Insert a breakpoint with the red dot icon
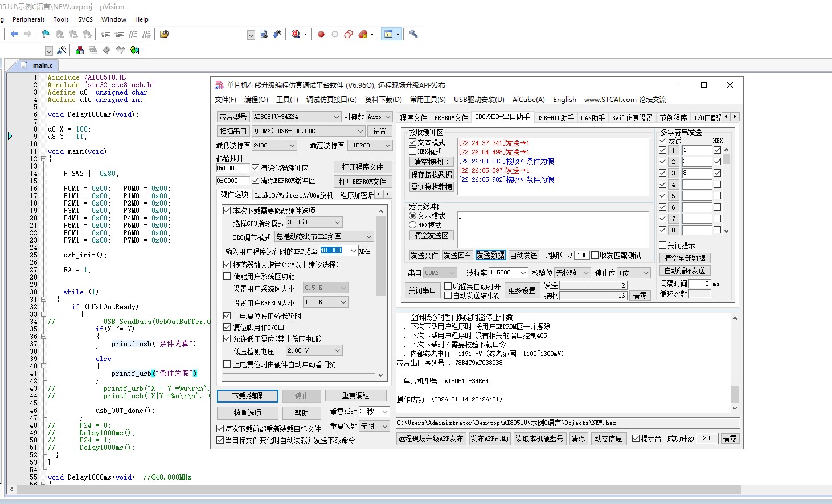Screen dimensions: 832x504 (321, 34)
